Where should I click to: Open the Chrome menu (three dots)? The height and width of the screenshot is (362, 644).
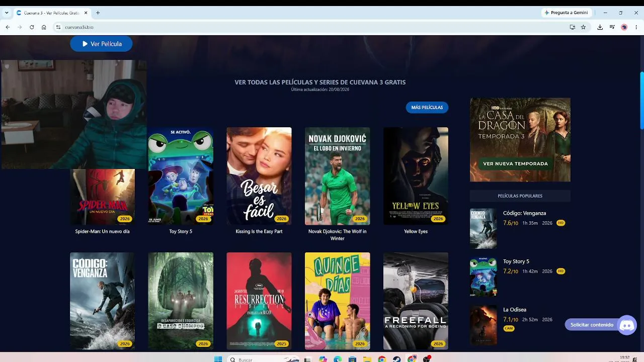pyautogui.click(x=636, y=27)
